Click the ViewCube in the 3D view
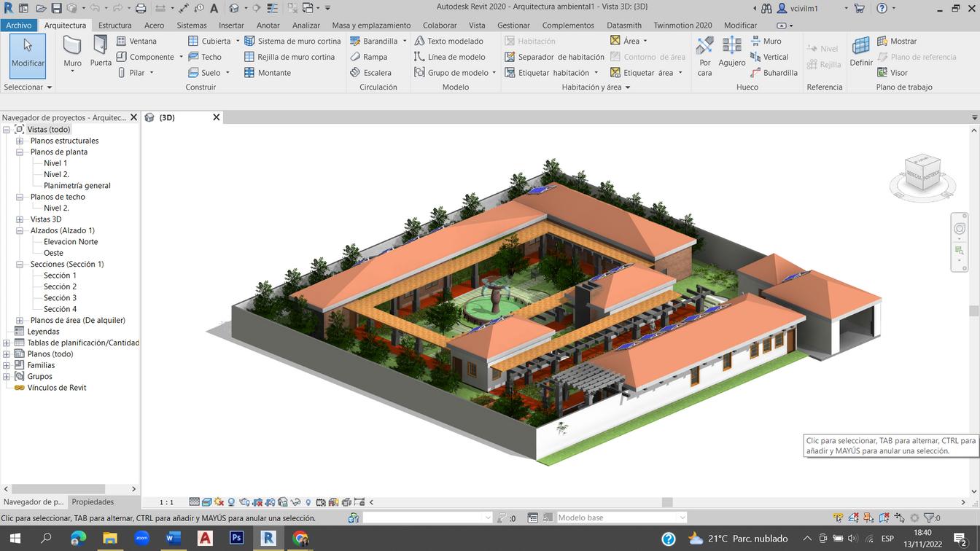This screenshot has width=980, height=551. (x=922, y=173)
